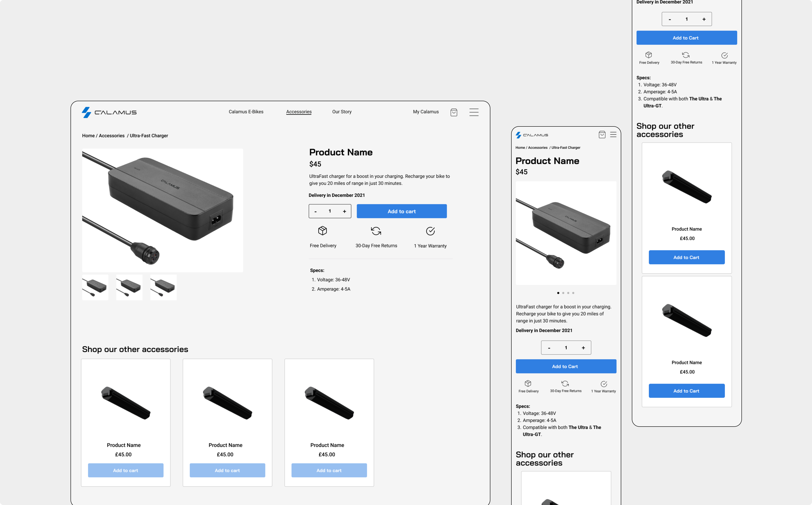Select the second carousel dot on mobile
Screen dimensions: 812x505
tap(563, 293)
